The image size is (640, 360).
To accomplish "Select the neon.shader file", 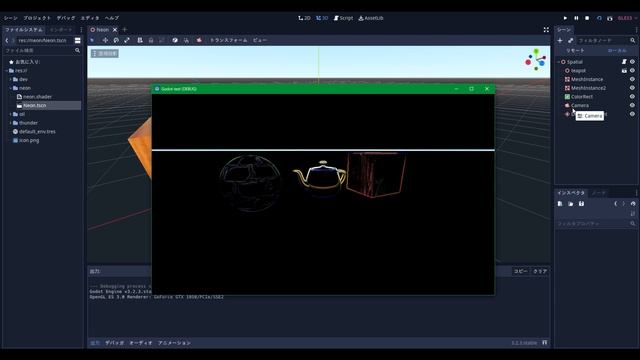I will click(x=34, y=97).
